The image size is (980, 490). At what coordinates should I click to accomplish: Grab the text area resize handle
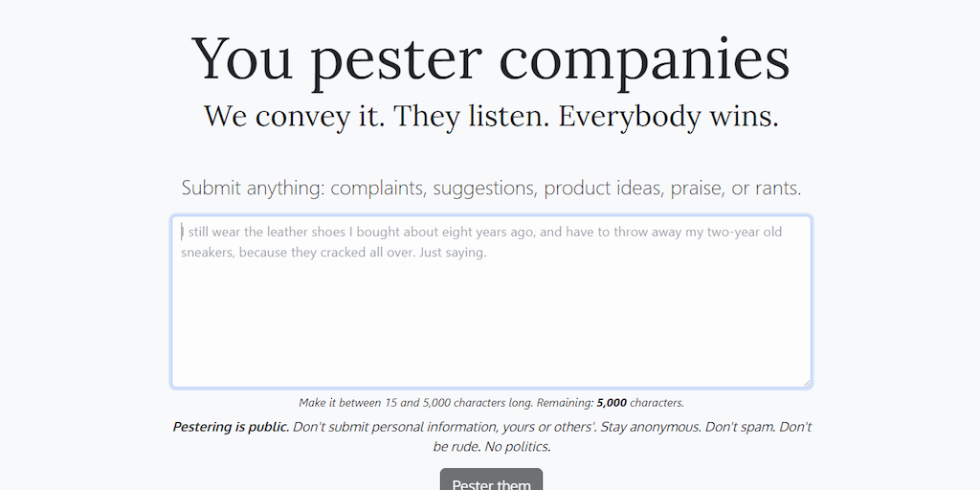click(807, 383)
